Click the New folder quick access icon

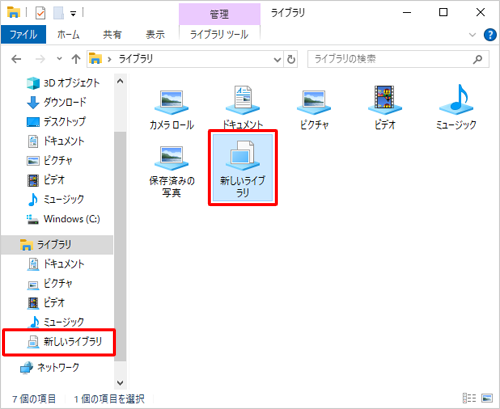click(x=59, y=13)
